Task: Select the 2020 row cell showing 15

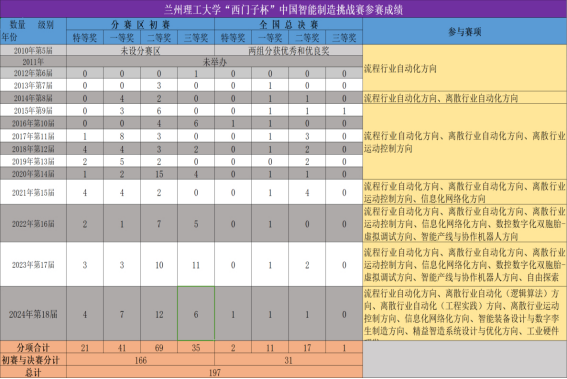Action: click(159, 174)
